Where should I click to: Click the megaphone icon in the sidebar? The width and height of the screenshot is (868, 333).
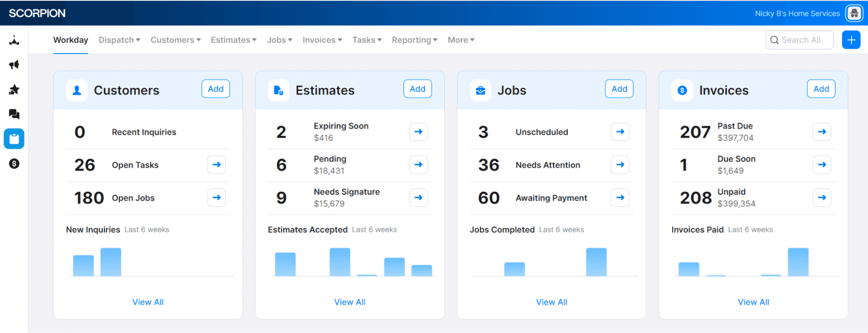point(14,65)
